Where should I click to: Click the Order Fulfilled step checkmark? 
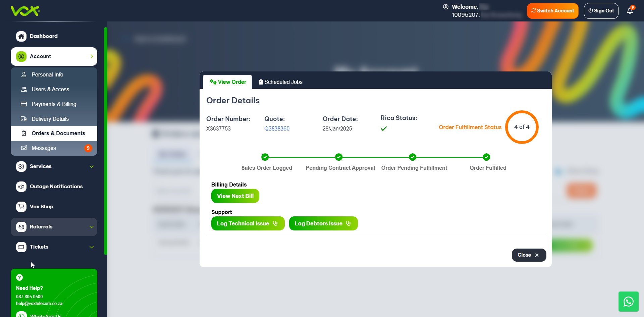[486, 157]
